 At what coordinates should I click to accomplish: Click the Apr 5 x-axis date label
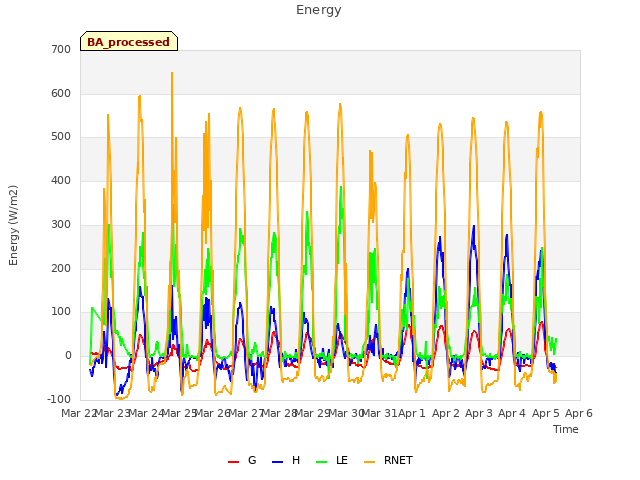click(546, 413)
